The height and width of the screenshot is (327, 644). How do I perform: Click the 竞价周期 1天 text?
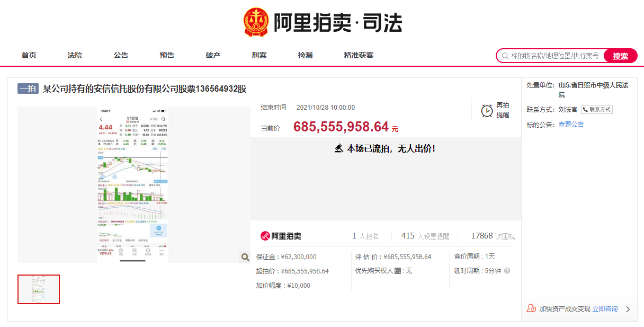tap(475, 257)
